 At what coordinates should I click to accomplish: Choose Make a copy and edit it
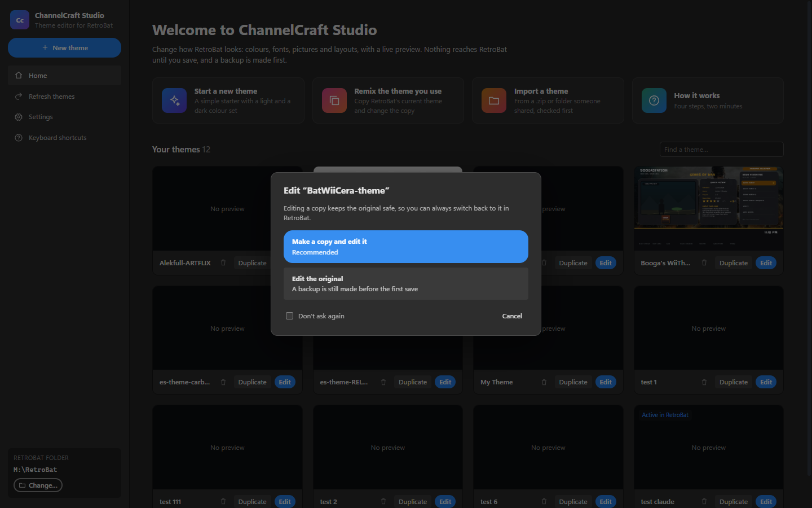[x=406, y=247]
